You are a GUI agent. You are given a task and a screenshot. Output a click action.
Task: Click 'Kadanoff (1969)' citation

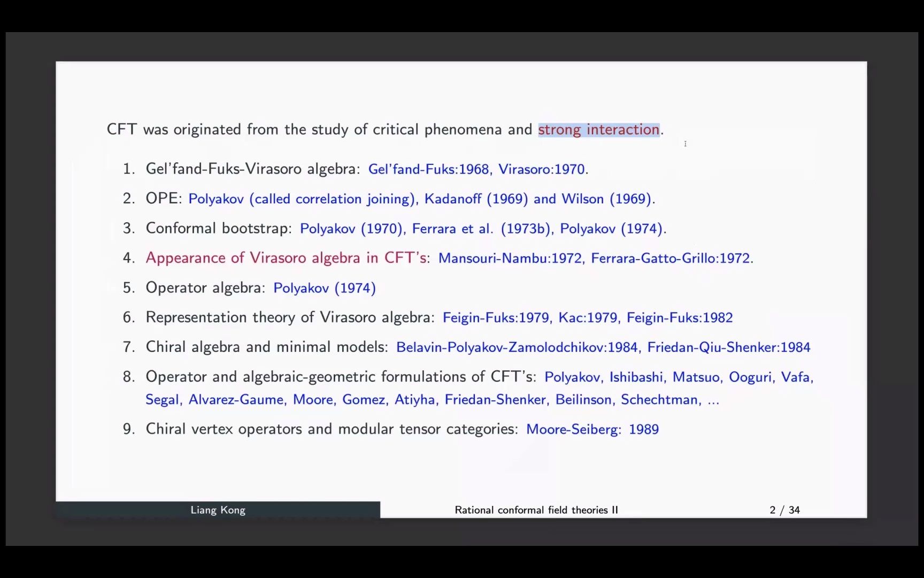tap(476, 199)
